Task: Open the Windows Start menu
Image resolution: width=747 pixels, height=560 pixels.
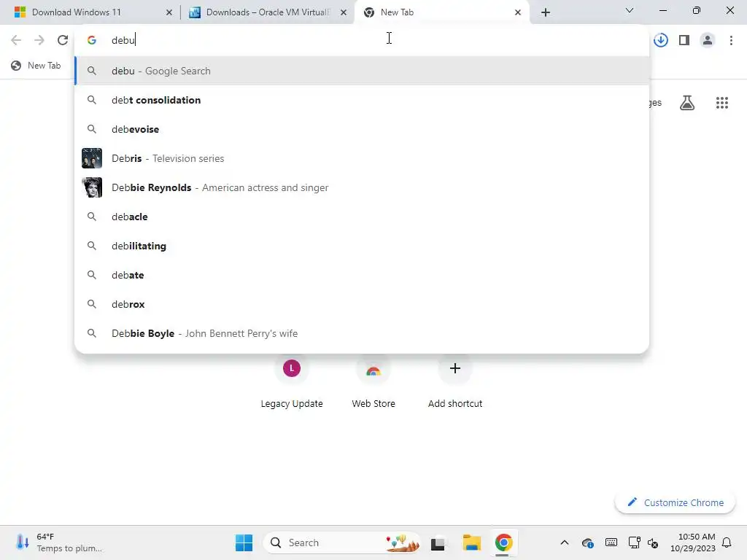Action: click(244, 542)
